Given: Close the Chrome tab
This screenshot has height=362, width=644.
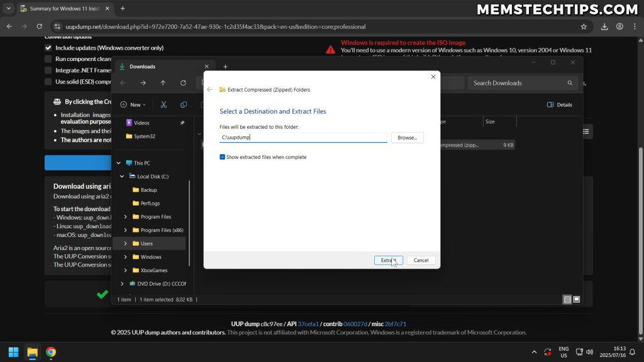Looking at the screenshot, I should point(107,9).
